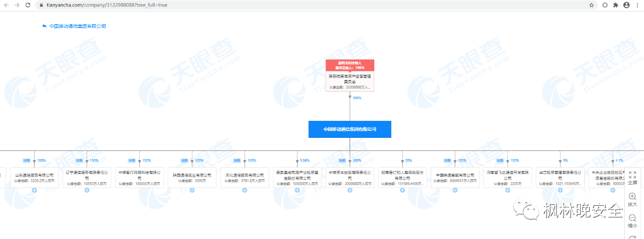Image resolution: width=644 pixels, height=239 pixels.
Task: Click the 控股 tag above 山东通信服务有限公司
Action: pos(27,161)
